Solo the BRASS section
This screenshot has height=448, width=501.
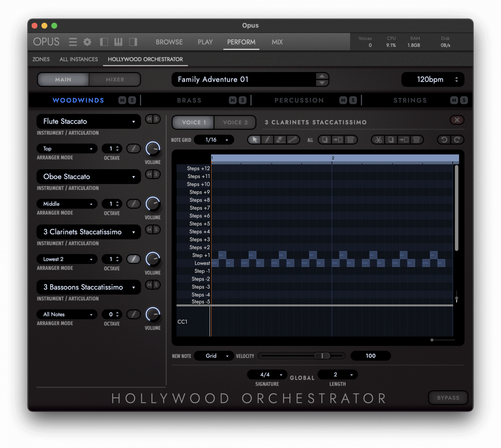pos(243,100)
